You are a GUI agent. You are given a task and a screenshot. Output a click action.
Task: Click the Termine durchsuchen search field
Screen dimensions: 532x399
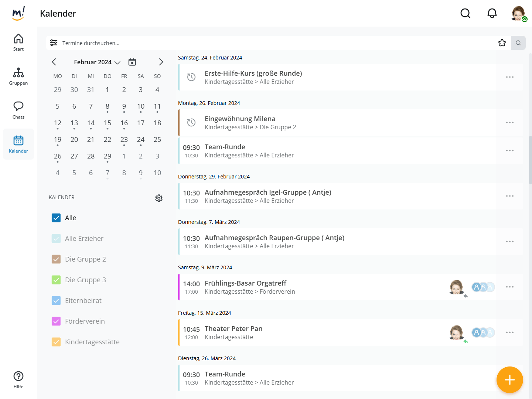(259, 43)
